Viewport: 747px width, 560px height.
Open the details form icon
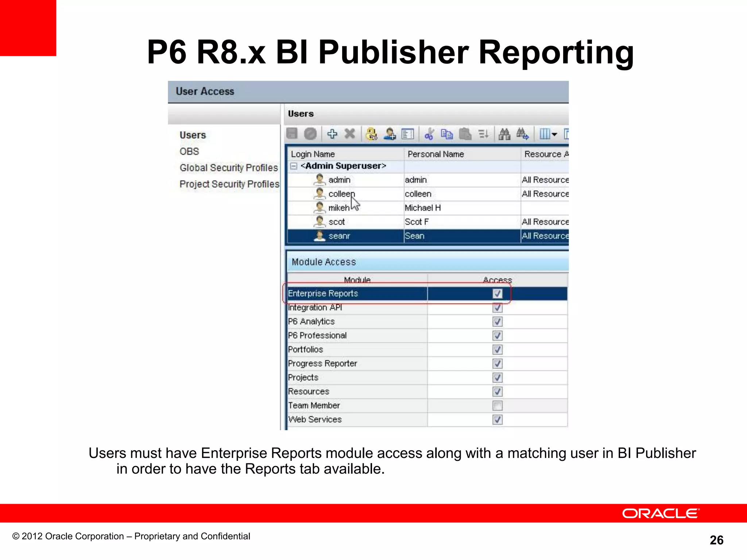point(408,134)
